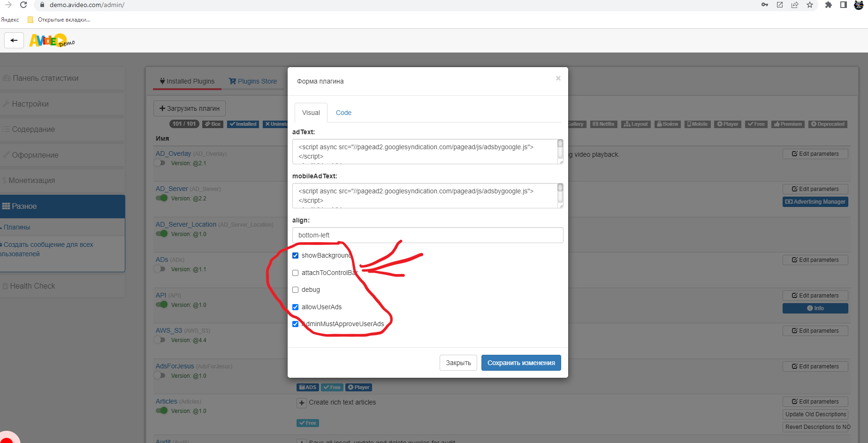
Task: Filter plugins by the Layout tag
Action: [x=636, y=124]
